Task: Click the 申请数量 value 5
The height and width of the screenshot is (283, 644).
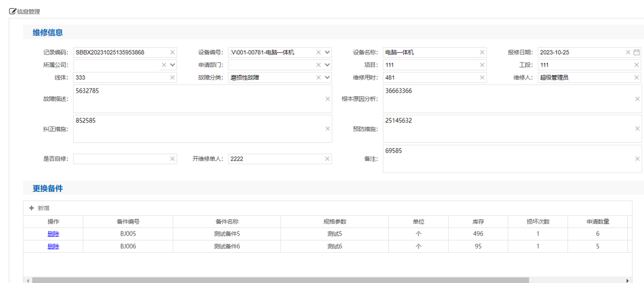Action: point(598,246)
